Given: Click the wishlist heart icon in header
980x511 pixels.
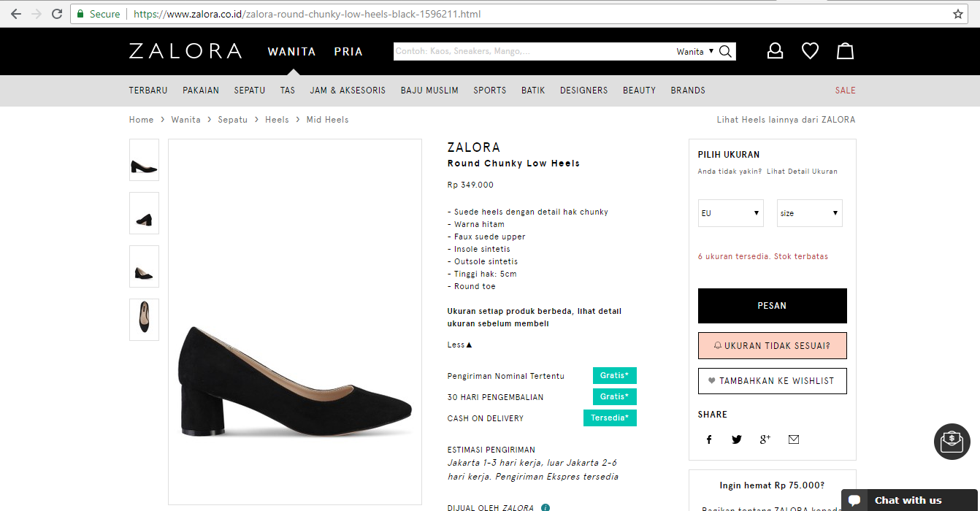Looking at the screenshot, I should (x=810, y=51).
